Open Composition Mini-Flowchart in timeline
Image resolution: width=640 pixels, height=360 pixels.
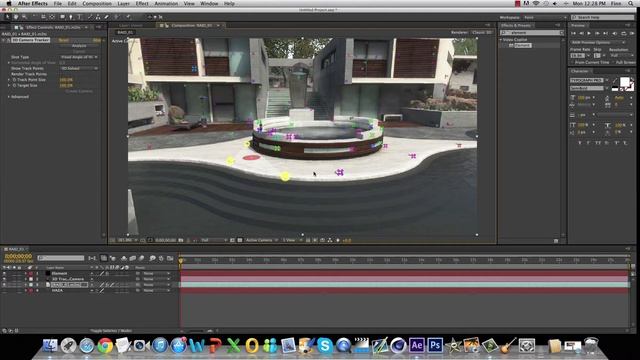click(x=92, y=258)
